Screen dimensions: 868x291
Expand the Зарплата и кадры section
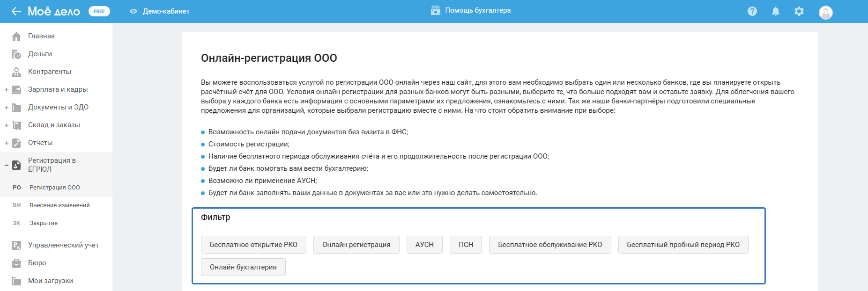point(7,90)
